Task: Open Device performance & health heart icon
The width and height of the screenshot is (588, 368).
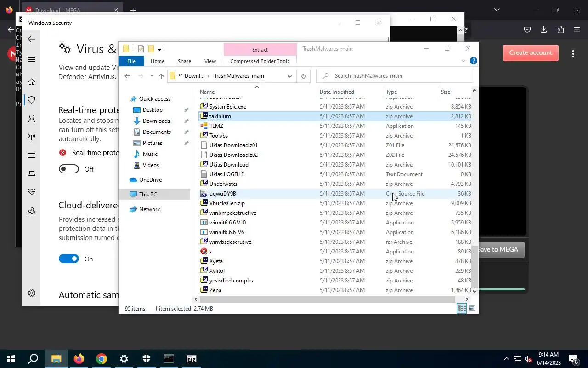Action: point(32,192)
